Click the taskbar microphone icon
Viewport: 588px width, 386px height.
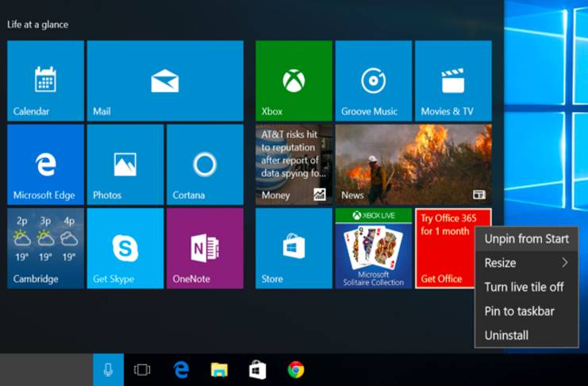108,370
